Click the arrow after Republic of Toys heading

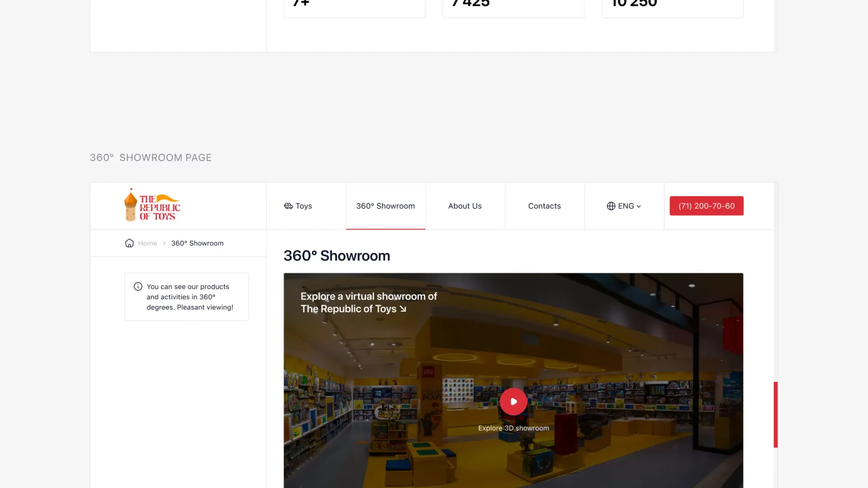pos(403,309)
